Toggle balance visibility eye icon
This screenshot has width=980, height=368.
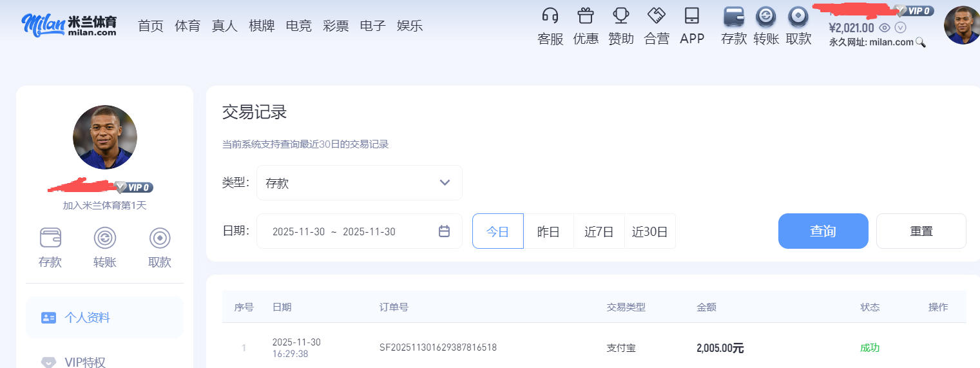point(885,28)
